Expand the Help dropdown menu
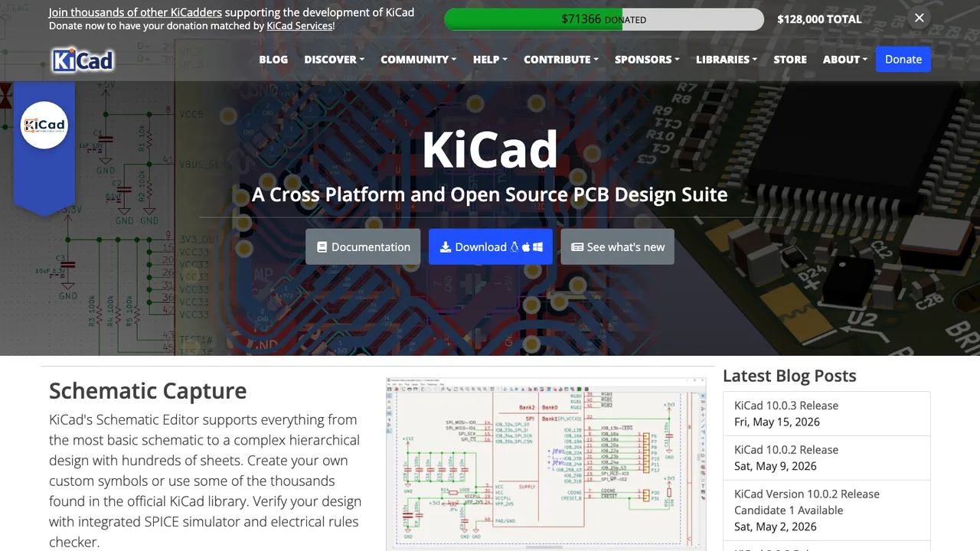980x551 pixels. (490, 59)
